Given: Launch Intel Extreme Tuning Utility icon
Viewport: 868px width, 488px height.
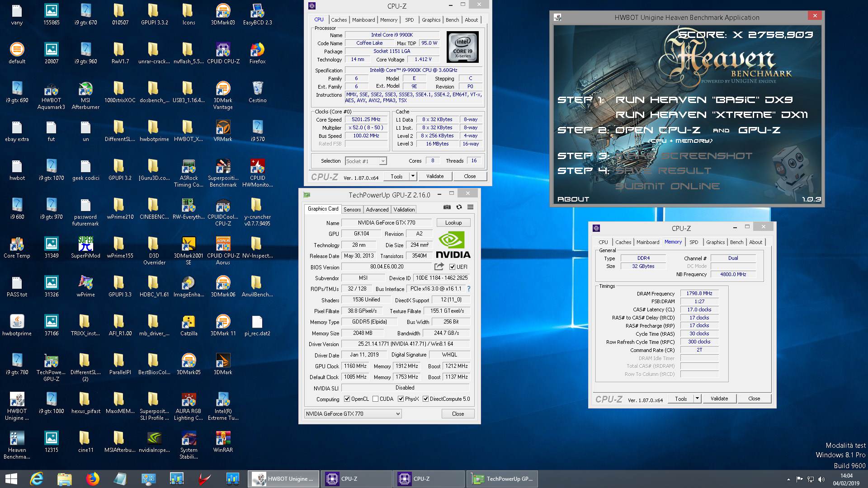Looking at the screenshot, I should [x=223, y=406].
